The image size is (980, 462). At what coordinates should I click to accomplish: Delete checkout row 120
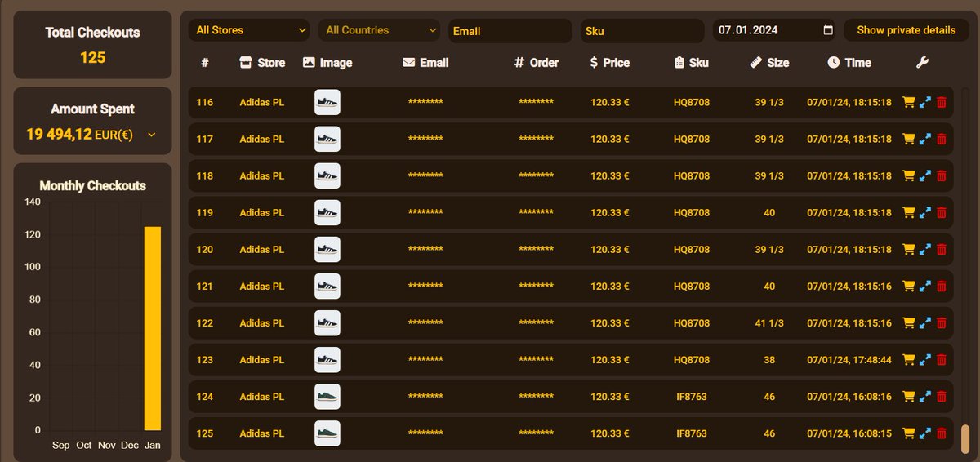tap(942, 249)
